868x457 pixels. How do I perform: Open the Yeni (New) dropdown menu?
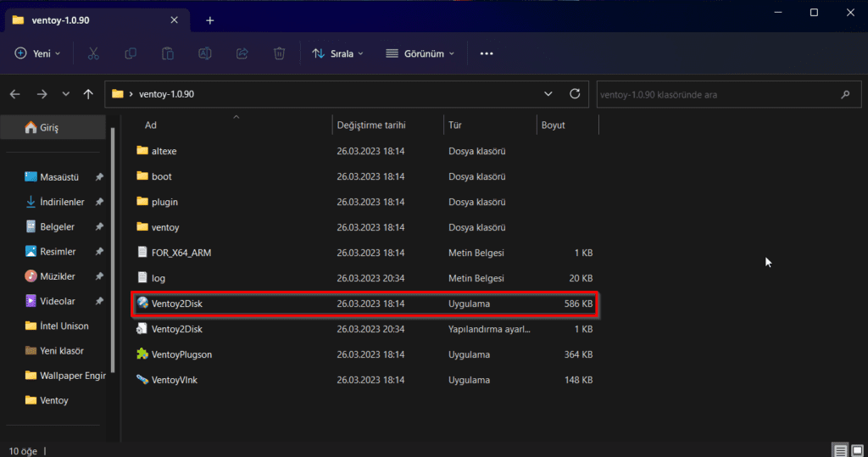38,53
